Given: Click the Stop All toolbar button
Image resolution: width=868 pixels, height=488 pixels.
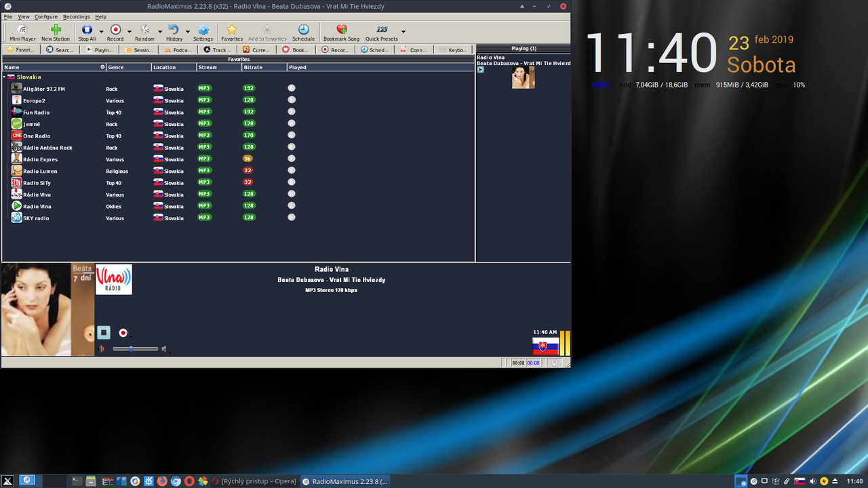Looking at the screenshot, I should [x=87, y=33].
